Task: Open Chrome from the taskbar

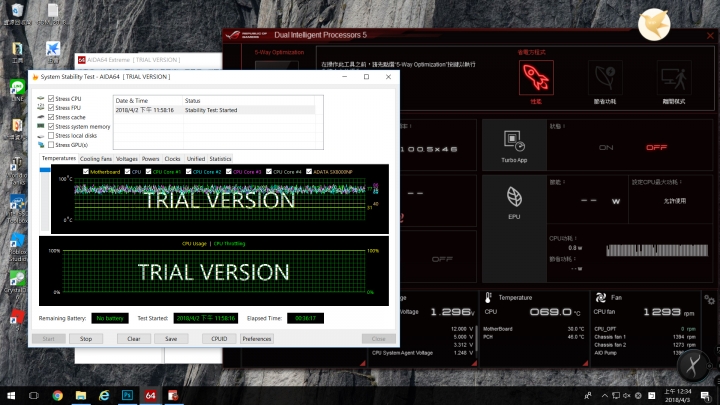Action: click(57, 395)
